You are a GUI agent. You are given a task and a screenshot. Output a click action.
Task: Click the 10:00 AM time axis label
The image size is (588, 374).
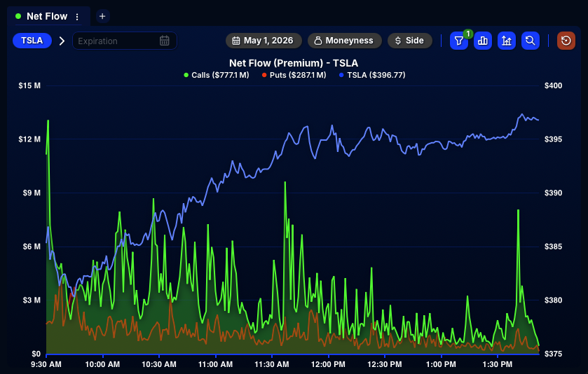102,364
